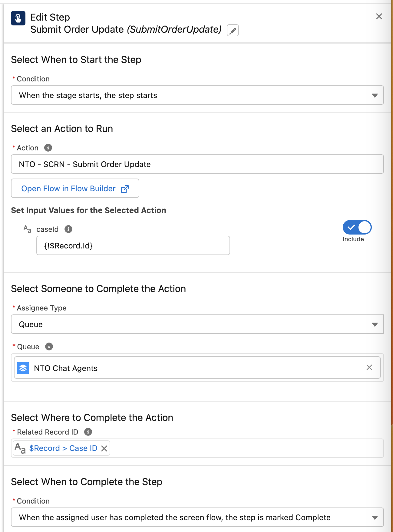The height and width of the screenshot is (532, 393).
Task: Show Queue field info tooltip icon
Action: coord(49,346)
